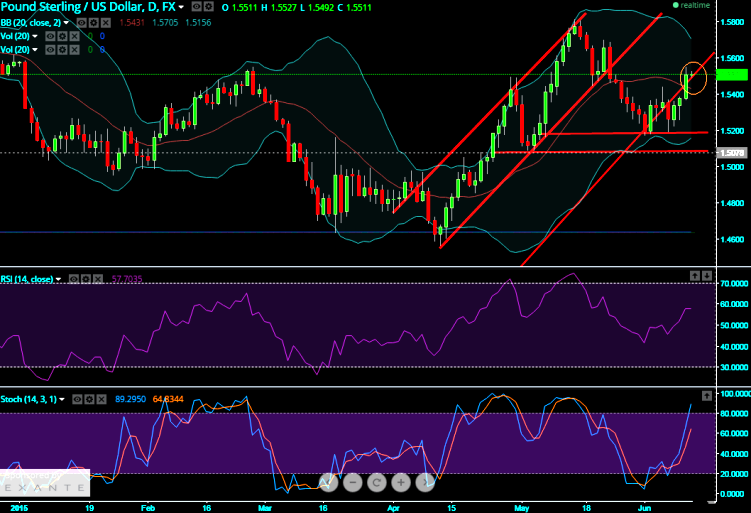Click the 1.5078 gray price label on the axis
The height and width of the screenshot is (513, 751).
[732, 153]
